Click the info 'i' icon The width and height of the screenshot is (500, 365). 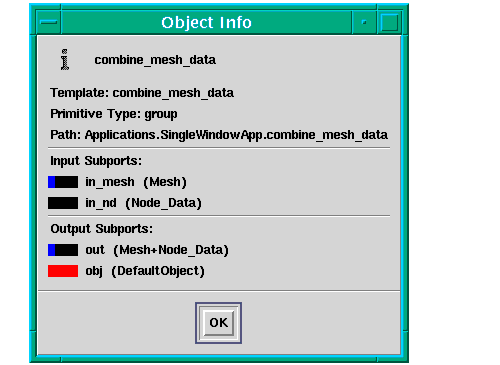(65, 60)
